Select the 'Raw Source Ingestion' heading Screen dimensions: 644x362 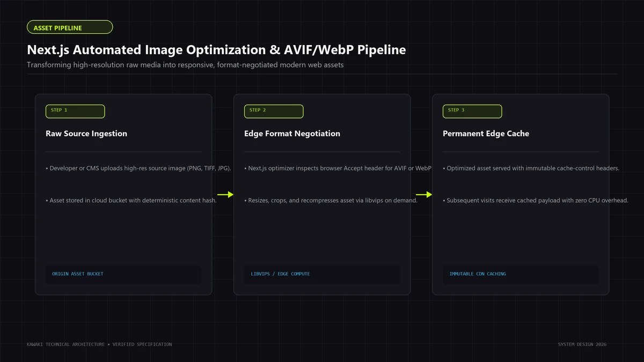pyautogui.click(x=86, y=134)
